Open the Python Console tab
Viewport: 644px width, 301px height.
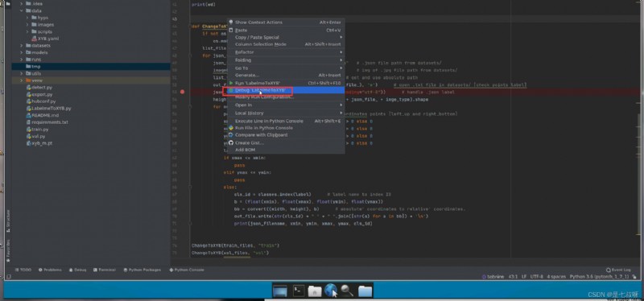187,270
